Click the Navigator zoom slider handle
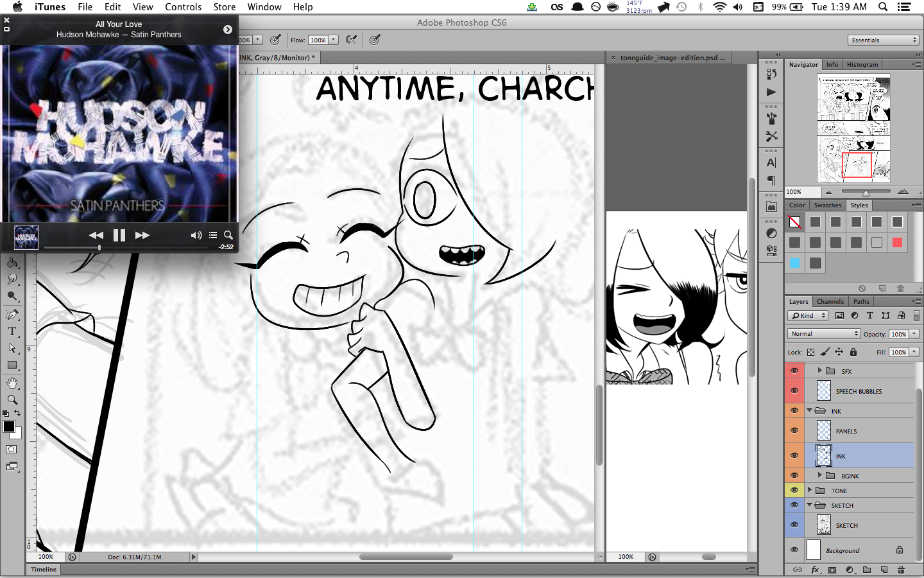 [866, 193]
